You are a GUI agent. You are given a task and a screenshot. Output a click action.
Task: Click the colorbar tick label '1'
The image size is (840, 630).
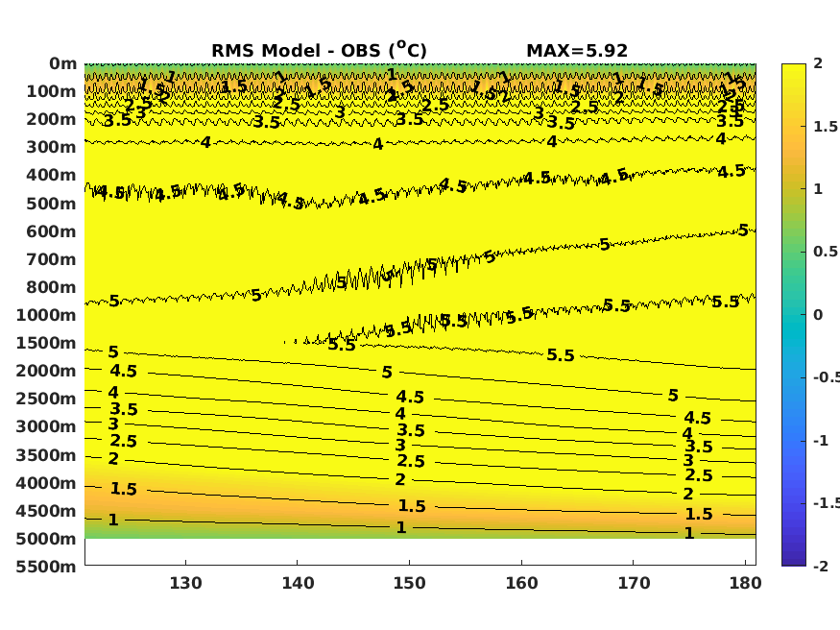point(818,189)
